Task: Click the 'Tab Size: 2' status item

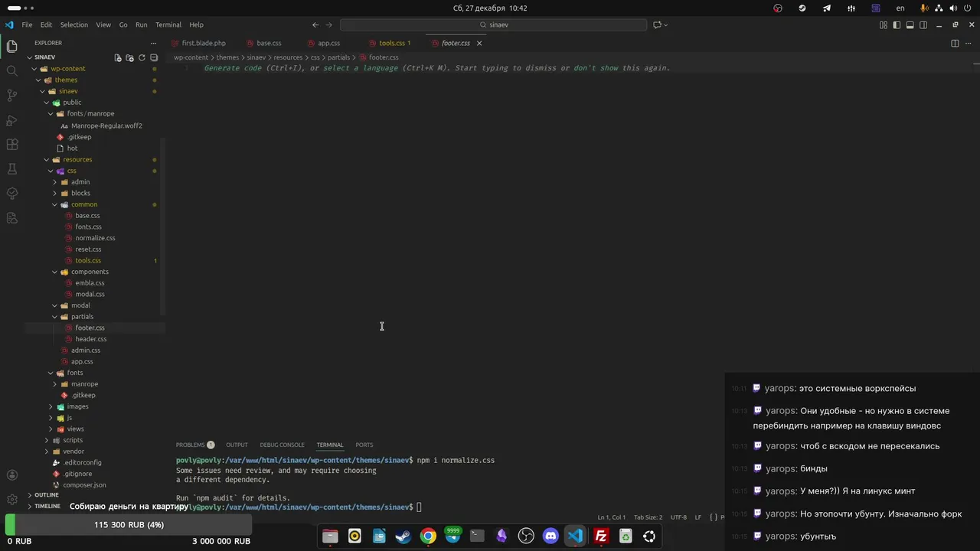Action: point(648,517)
